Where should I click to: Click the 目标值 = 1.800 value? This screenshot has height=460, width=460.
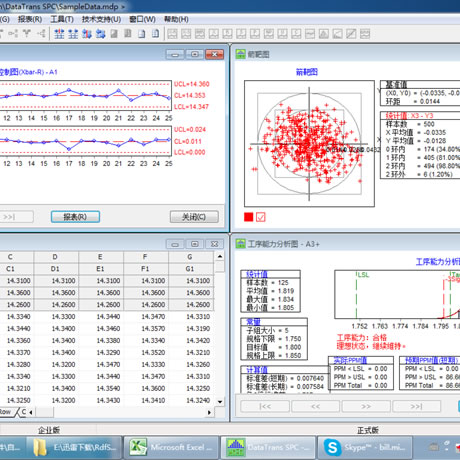274,347
